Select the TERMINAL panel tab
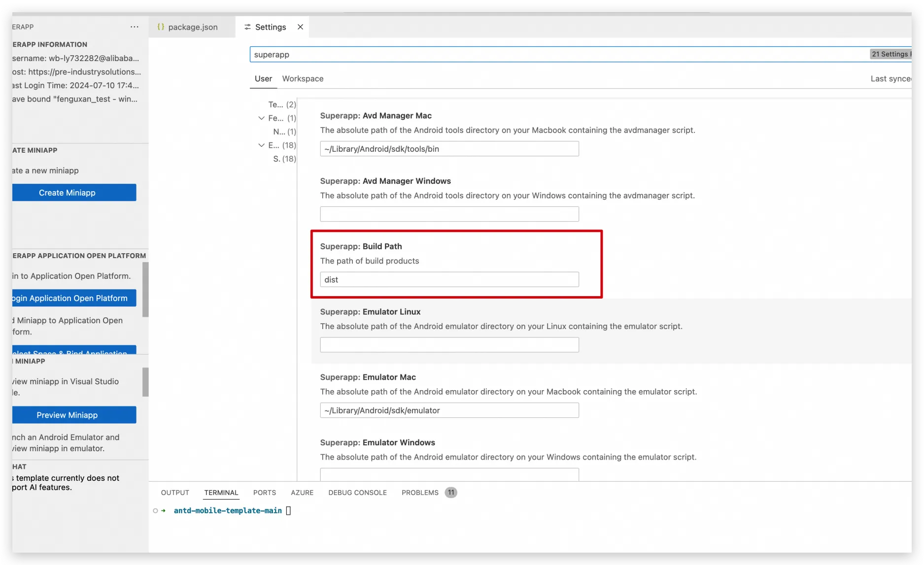Image resolution: width=924 pixels, height=565 pixels. pos(221,493)
